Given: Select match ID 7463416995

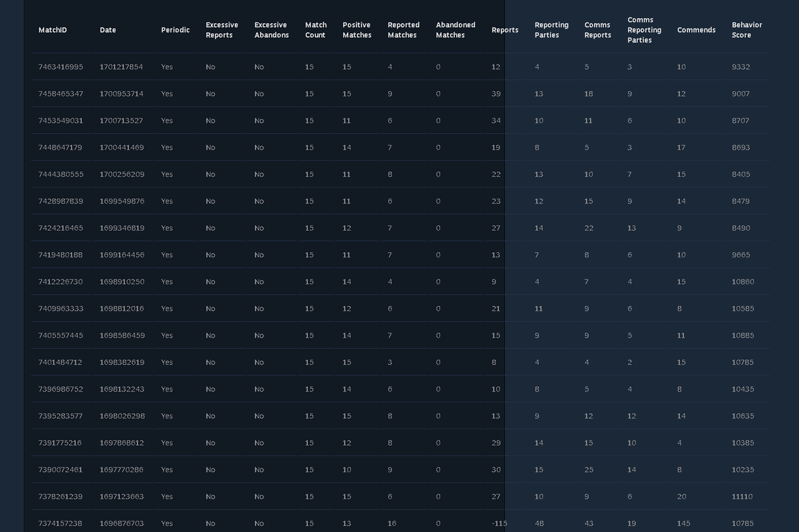Looking at the screenshot, I should click(x=61, y=67).
